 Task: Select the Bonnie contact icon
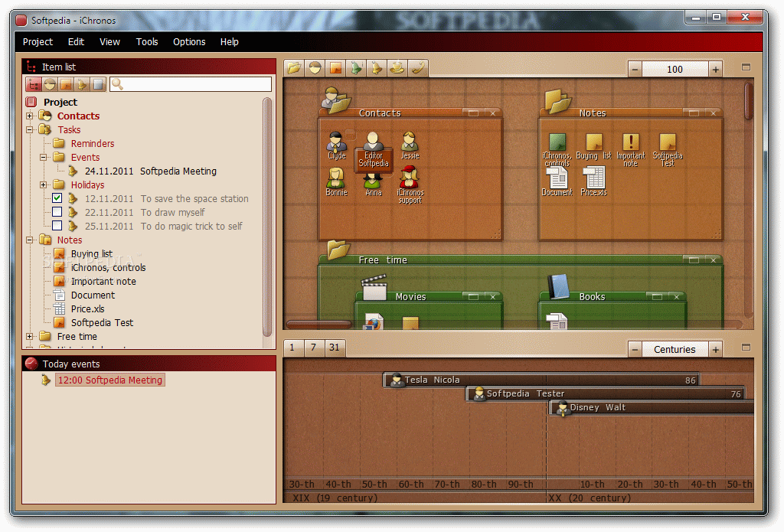(x=337, y=182)
